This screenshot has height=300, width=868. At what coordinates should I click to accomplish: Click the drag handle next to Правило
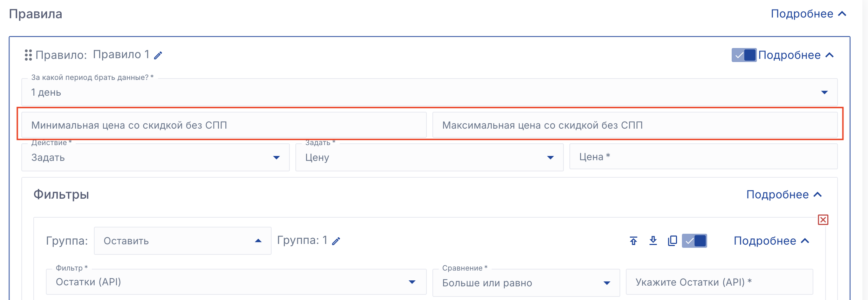(28, 55)
